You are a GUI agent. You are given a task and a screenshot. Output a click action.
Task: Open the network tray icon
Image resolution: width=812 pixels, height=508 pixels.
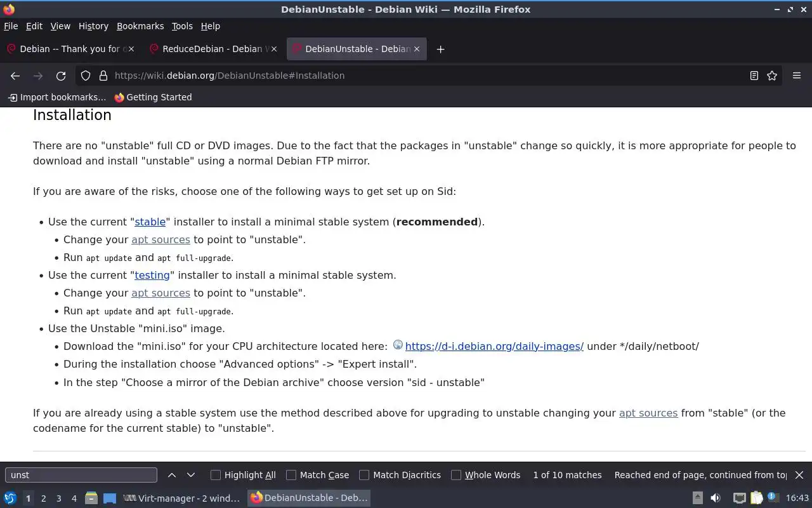click(x=739, y=498)
